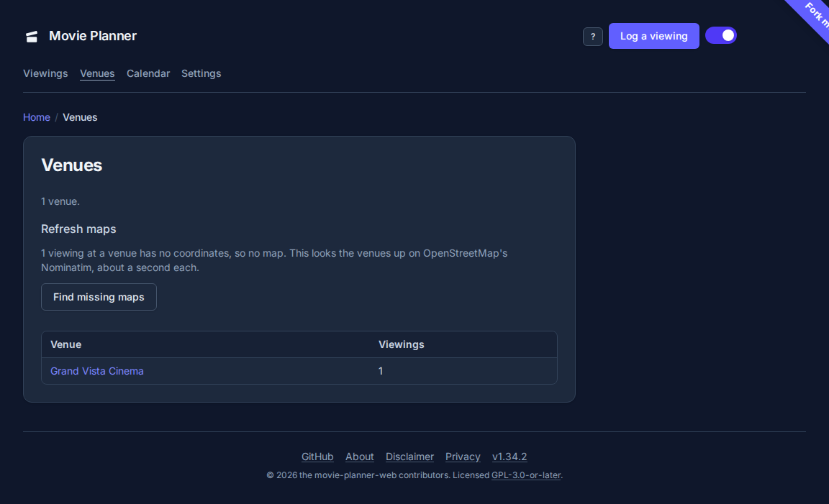Open the Fork me corner ribbon
The image size is (829, 504).
click(x=812, y=16)
